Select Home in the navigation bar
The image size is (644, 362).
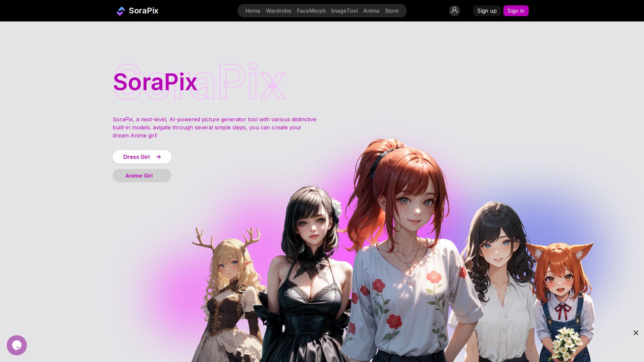[253, 11]
